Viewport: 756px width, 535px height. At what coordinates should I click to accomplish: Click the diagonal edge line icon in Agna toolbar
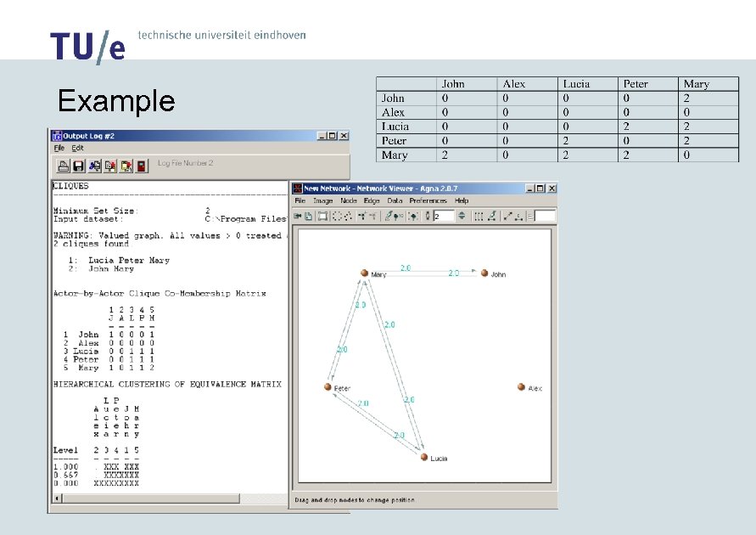pyautogui.click(x=507, y=216)
